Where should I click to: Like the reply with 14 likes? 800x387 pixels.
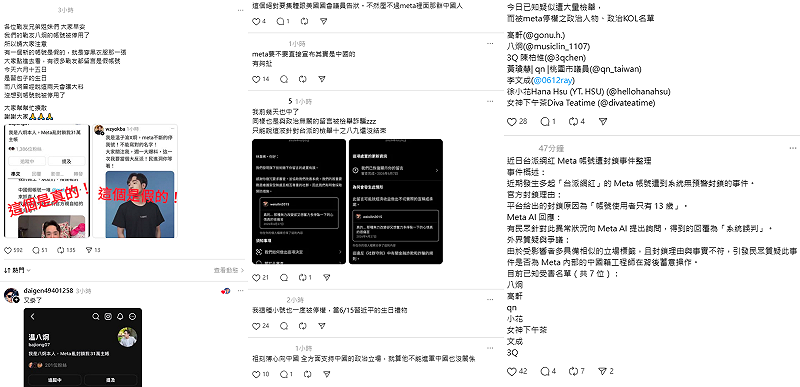pyautogui.click(x=257, y=79)
